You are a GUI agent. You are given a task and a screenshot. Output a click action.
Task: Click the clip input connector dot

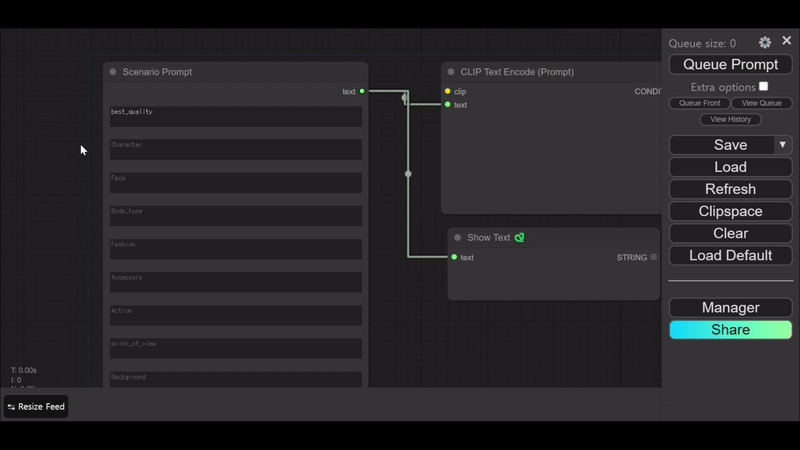[x=447, y=91]
